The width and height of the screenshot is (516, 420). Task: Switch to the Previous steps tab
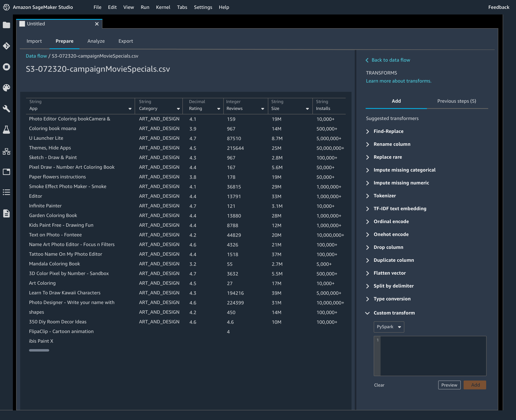[456, 101]
